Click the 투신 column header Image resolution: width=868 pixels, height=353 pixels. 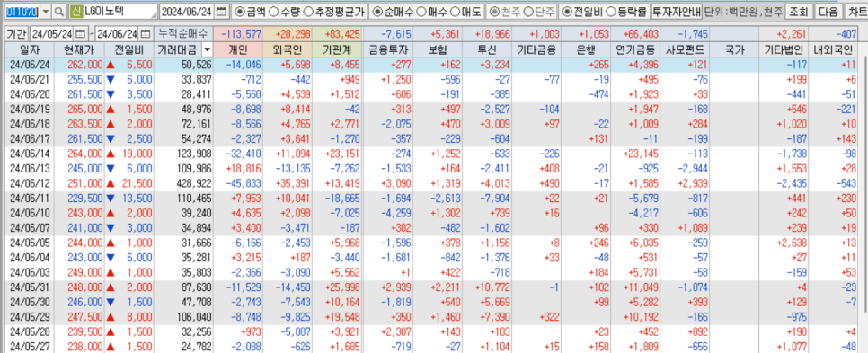point(487,49)
